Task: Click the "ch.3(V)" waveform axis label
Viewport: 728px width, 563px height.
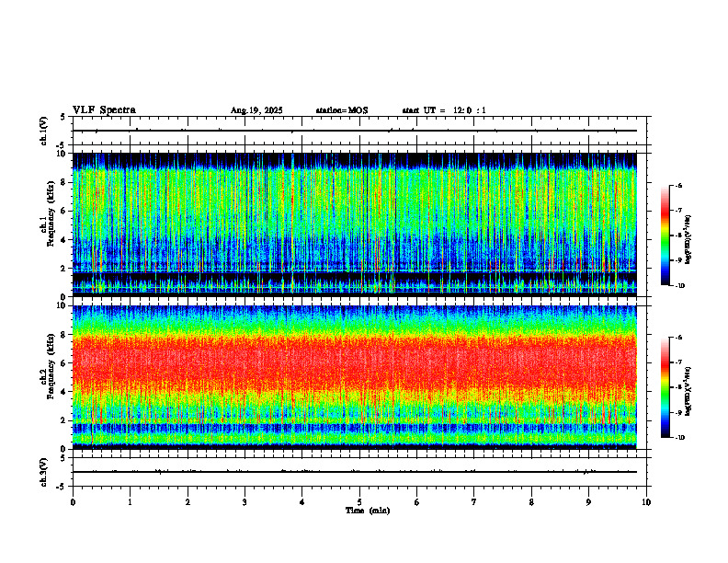Action: click(x=44, y=473)
